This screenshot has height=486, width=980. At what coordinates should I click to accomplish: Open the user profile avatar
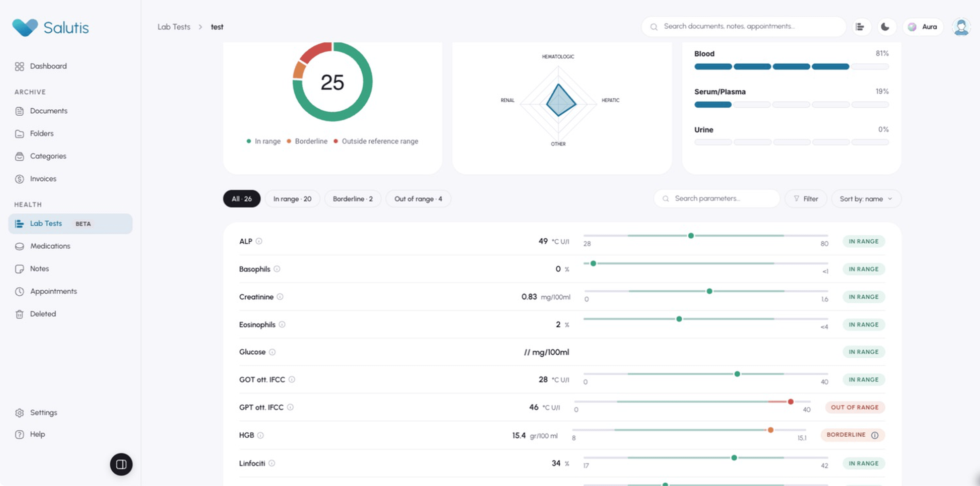961,27
